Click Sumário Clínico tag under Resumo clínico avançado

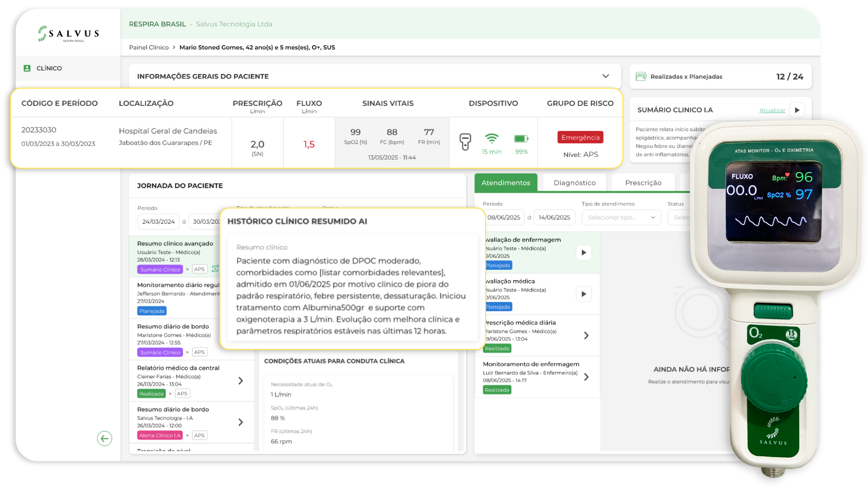pos(160,269)
